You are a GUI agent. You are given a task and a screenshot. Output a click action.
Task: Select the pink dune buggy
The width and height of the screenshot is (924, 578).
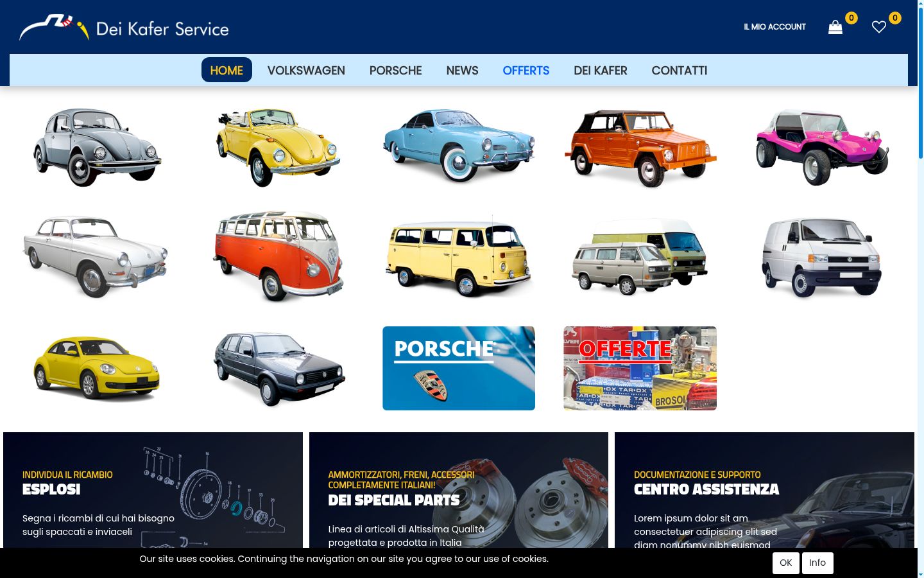[822, 147]
